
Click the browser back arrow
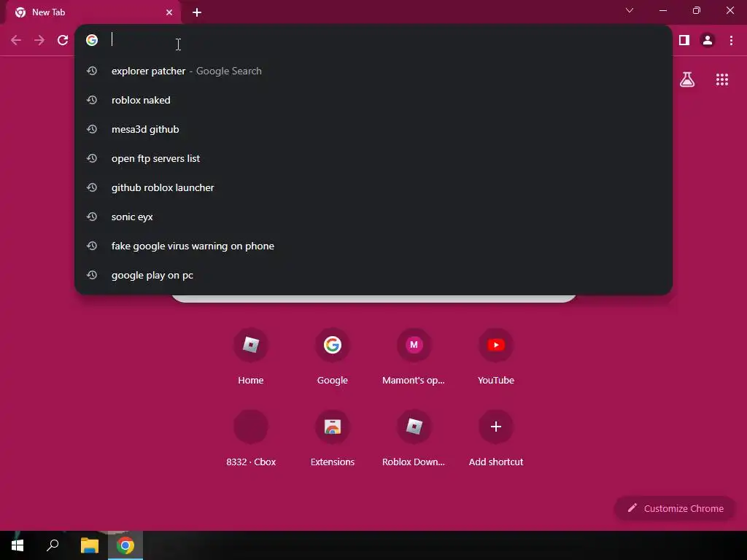[x=16, y=41]
